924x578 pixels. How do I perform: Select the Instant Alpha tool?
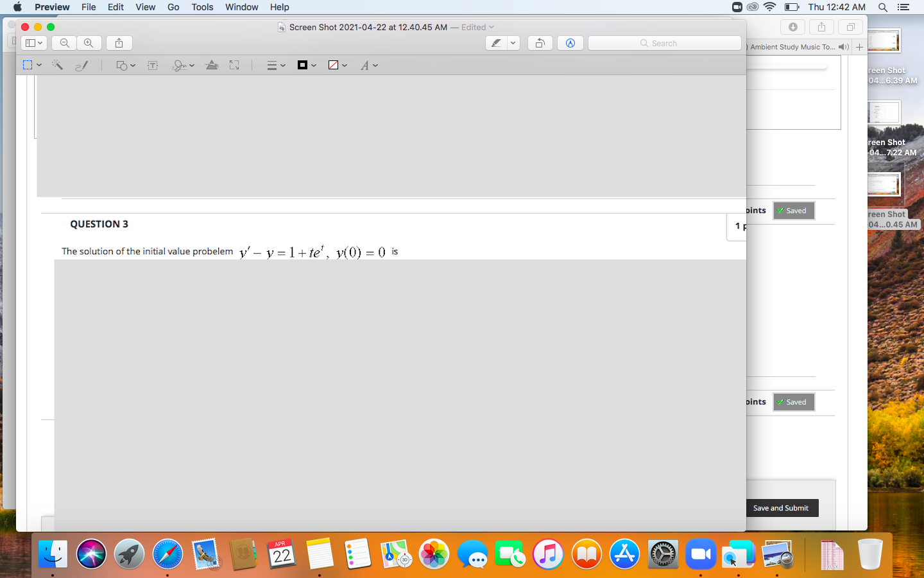click(x=57, y=65)
